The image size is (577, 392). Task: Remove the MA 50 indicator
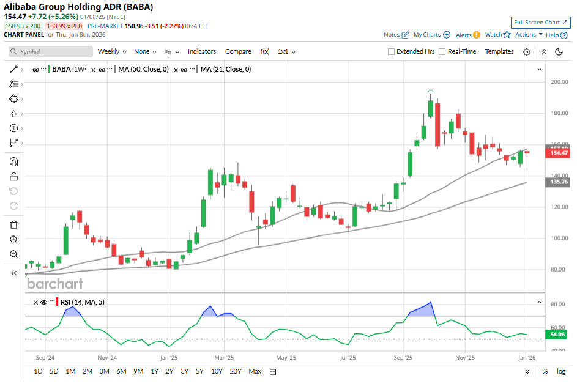click(93, 70)
